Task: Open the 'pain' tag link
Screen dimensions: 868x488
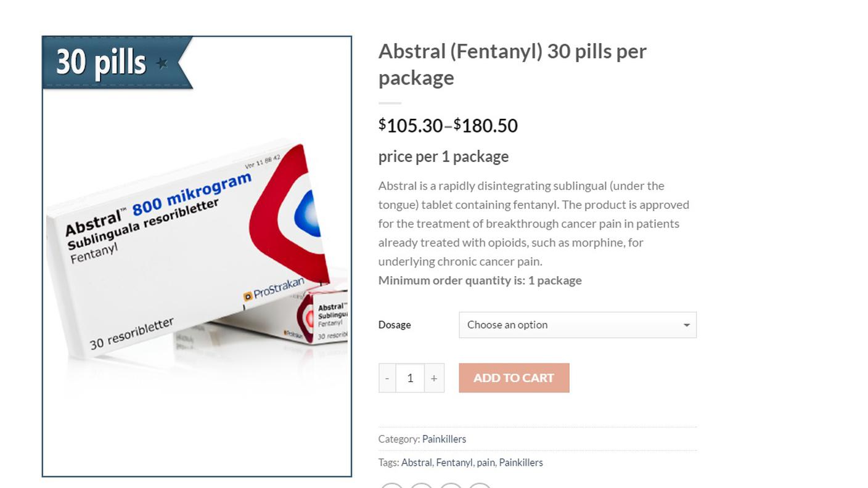Action: point(486,462)
